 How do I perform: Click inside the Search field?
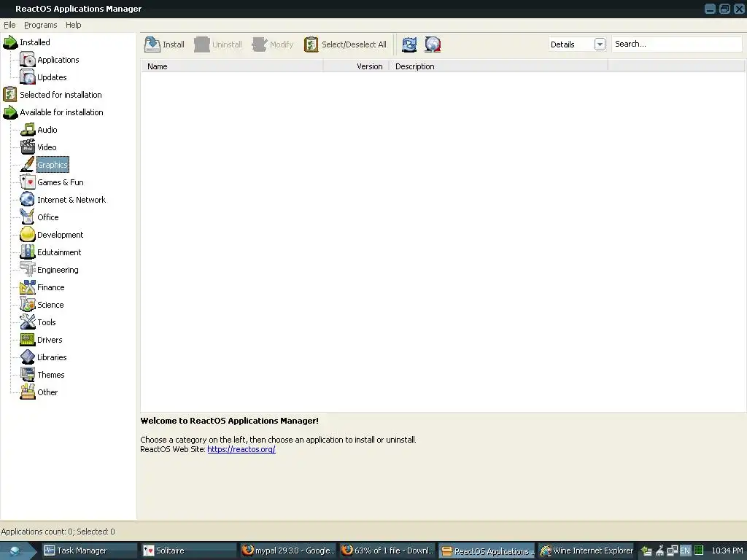pos(676,44)
